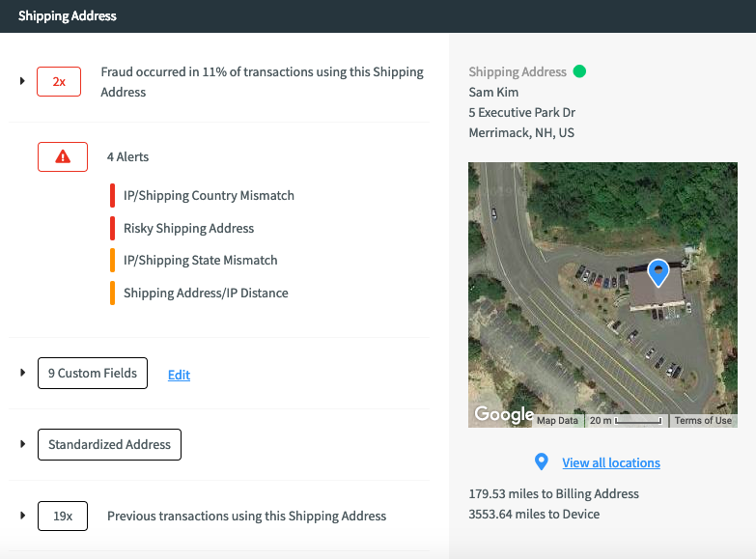Open the Edit custom fields link
This screenshot has height=559, width=756.
(x=179, y=375)
